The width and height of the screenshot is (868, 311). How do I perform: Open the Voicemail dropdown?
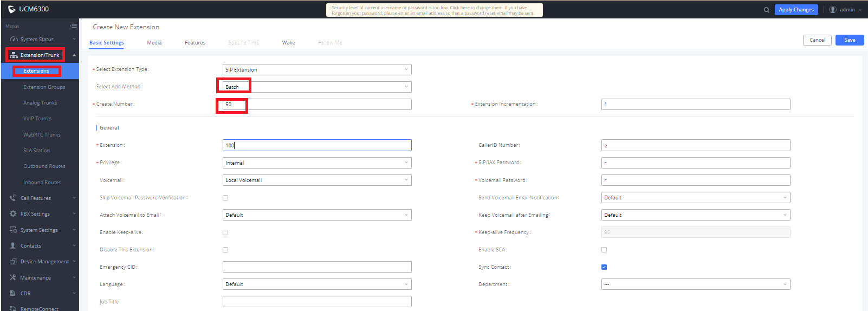tap(317, 180)
